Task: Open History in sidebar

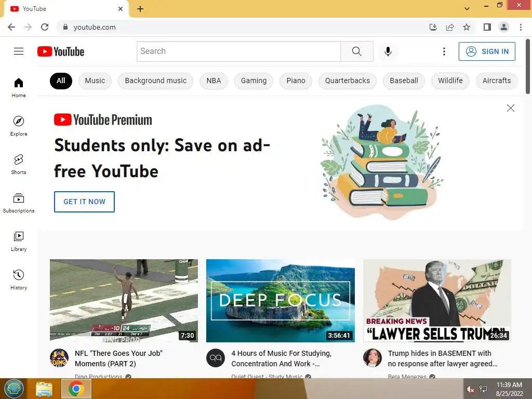Action: click(19, 280)
